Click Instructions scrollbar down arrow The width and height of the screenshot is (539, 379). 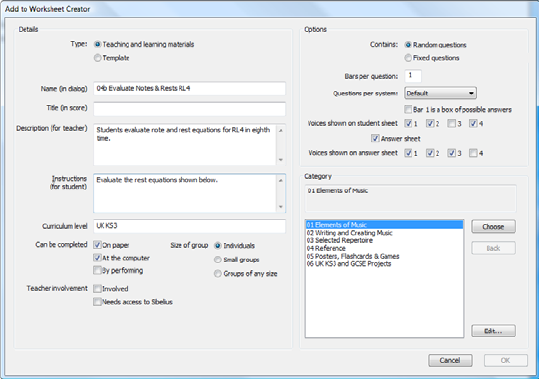coord(281,207)
